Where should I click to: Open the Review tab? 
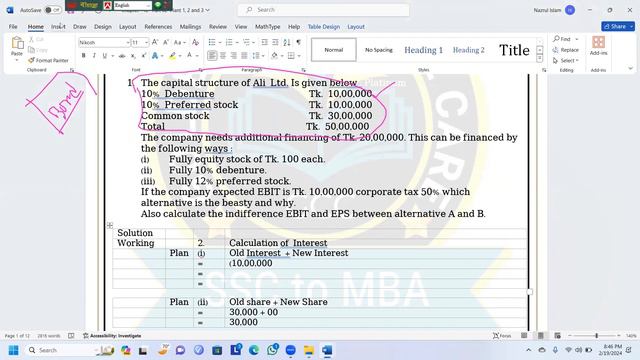[x=218, y=27]
